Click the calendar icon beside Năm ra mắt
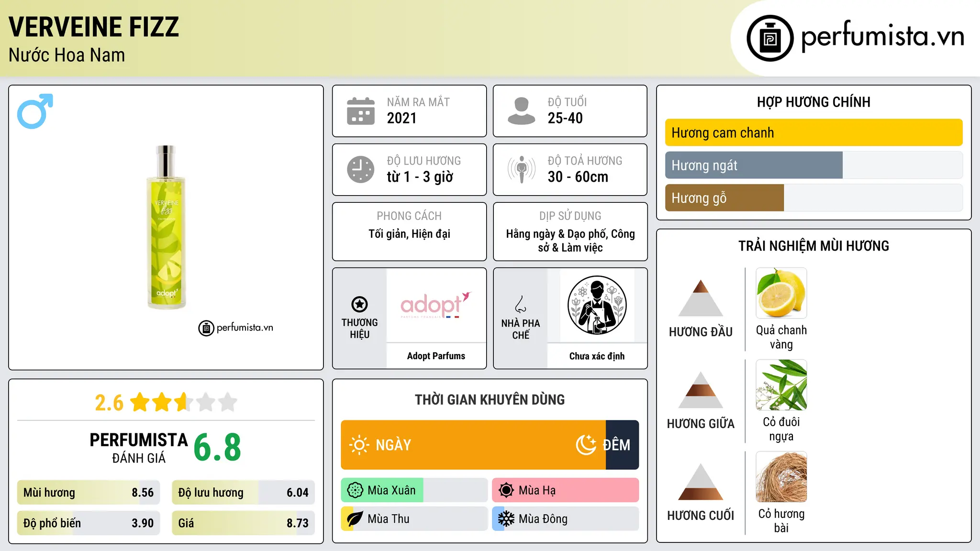Viewport: 980px width, 551px height. tap(361, 111)
